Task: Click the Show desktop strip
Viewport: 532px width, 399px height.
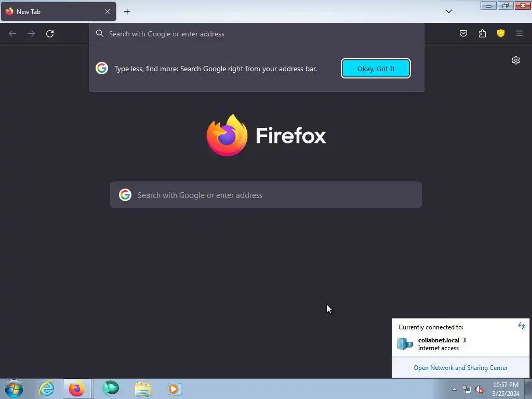Action: tap(528, 389)
